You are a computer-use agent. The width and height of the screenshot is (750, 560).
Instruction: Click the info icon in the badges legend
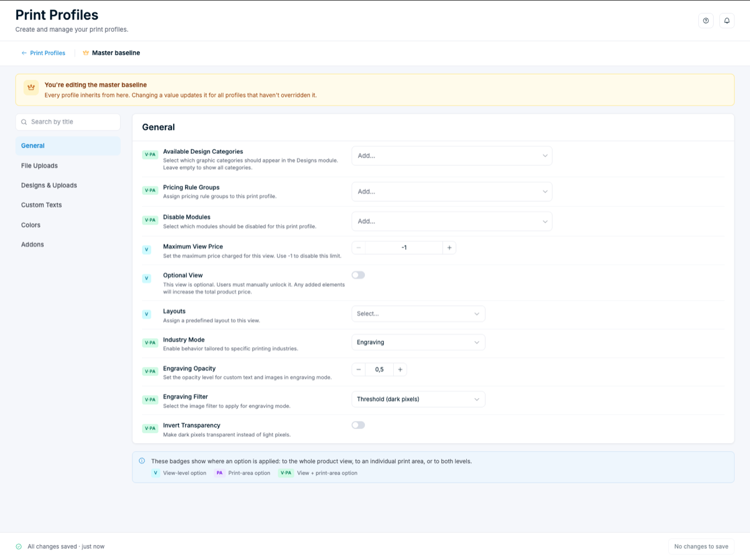142,461
